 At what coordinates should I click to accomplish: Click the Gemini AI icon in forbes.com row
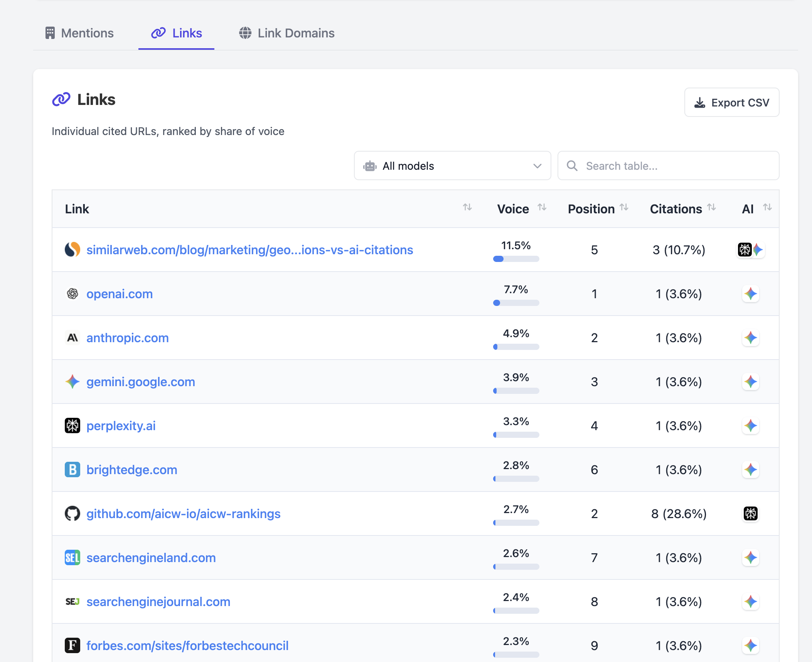tap(751, 646)
